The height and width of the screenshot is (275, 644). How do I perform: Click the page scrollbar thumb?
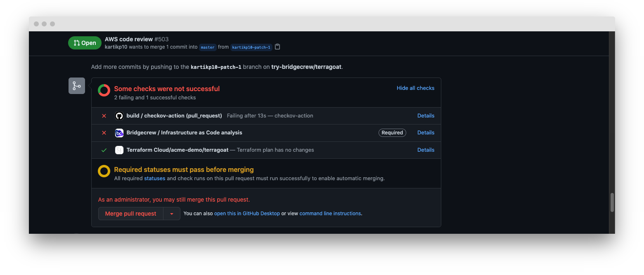click(612, 202)
